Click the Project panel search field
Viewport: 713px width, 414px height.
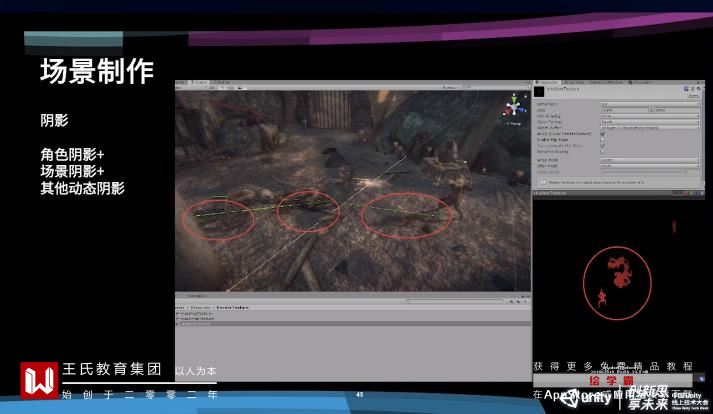tap(457, 302)
